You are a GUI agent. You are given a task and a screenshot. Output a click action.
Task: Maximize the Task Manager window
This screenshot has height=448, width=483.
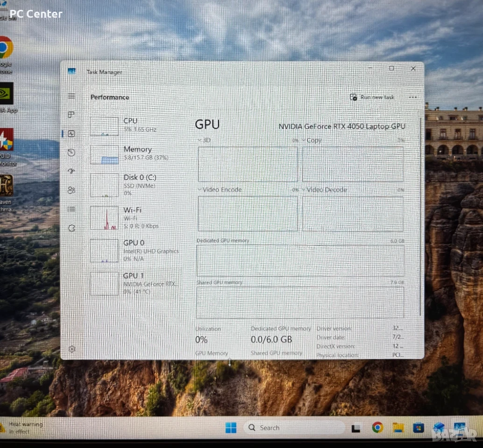391,68
